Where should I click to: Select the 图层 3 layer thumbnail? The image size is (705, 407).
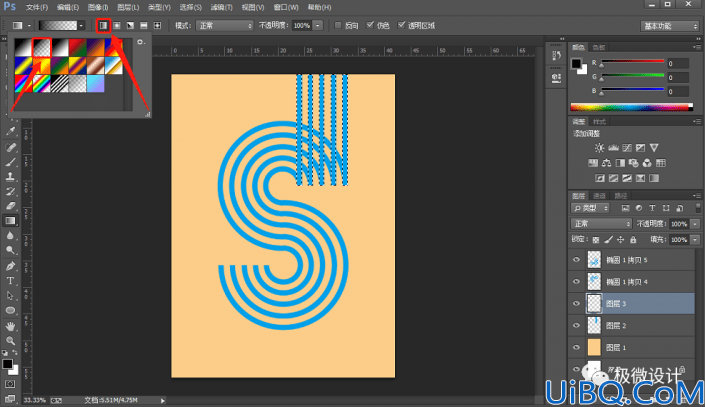point(594,304)
